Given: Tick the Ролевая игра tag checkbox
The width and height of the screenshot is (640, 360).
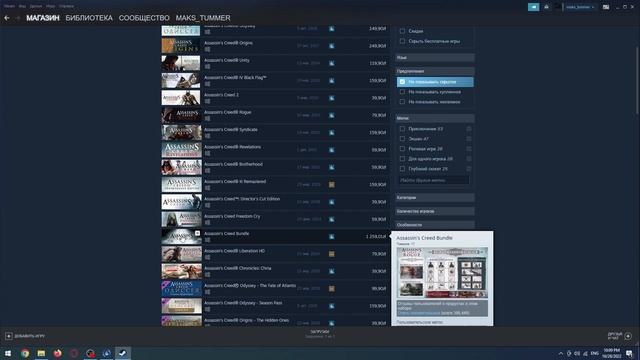Looking at the screenshot, I should coord(402,149).
